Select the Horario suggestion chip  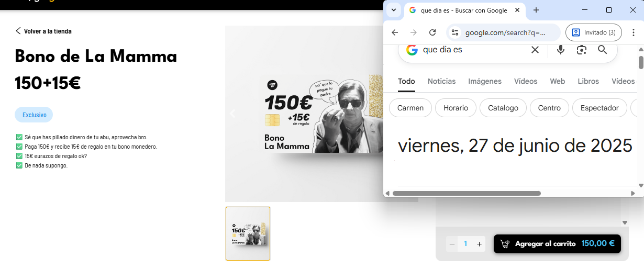(x=456, y=108)
